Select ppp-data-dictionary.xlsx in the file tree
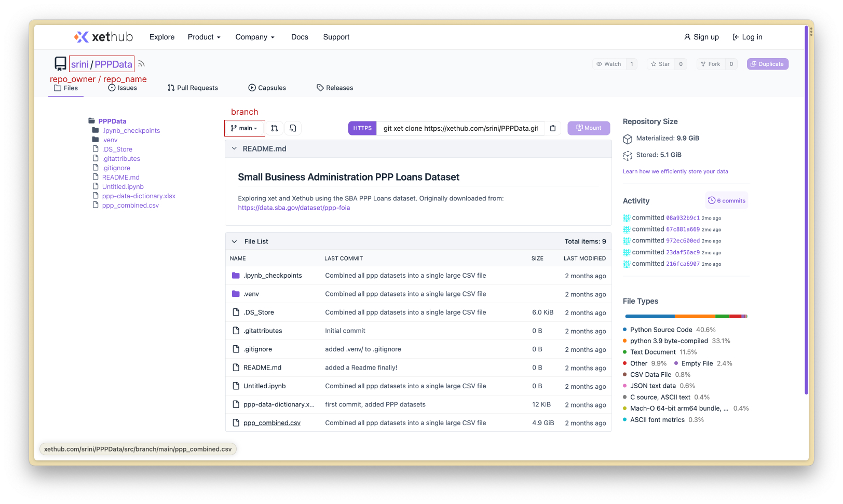The height and width of the screenshot is (504, 843). 139,196
